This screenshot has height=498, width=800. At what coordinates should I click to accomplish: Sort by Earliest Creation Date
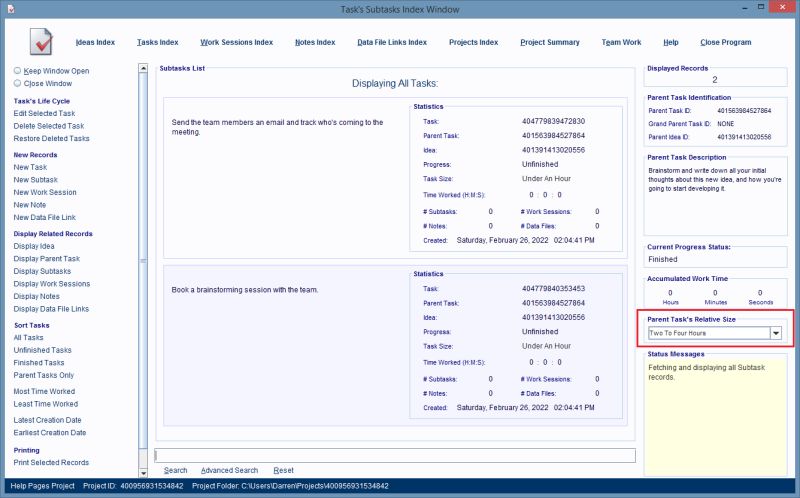pyautogui.click(x=50, y=433)
